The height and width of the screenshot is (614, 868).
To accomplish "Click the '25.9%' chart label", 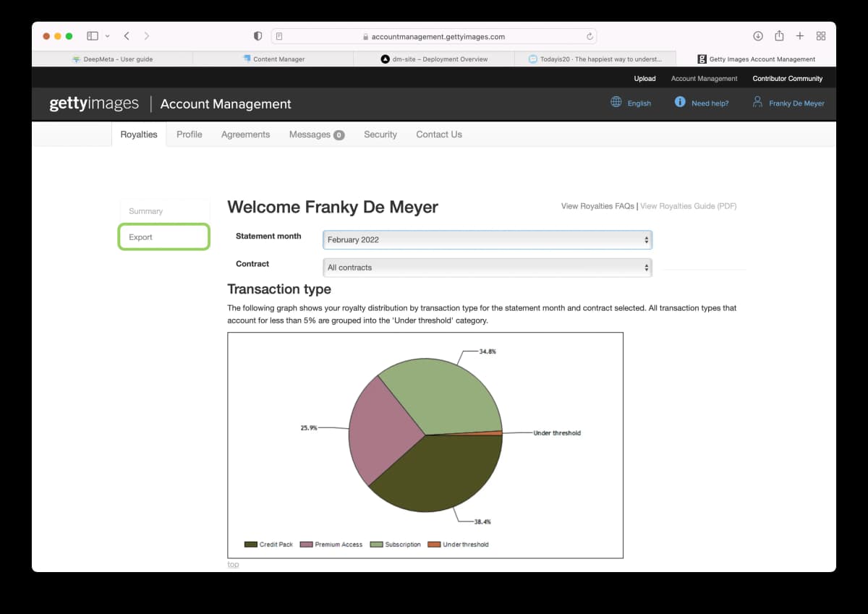I will tap(309, 427).
